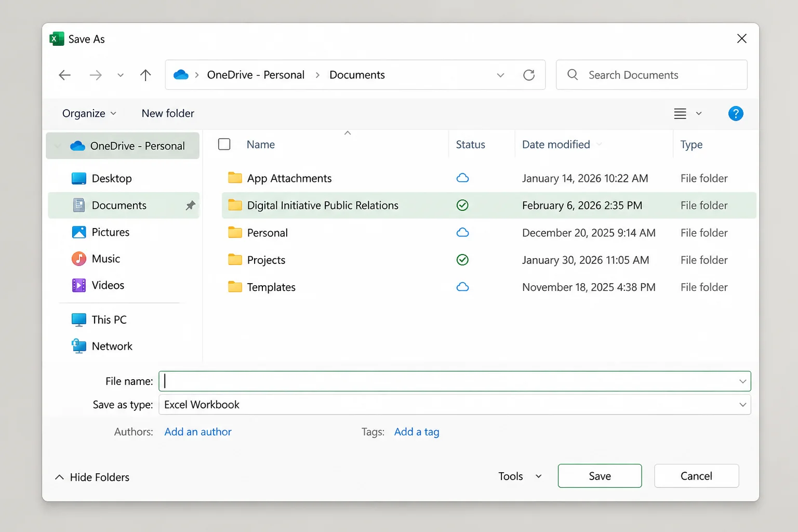
Task: Toggle the select-all checkbox in header
Action: 224,144
